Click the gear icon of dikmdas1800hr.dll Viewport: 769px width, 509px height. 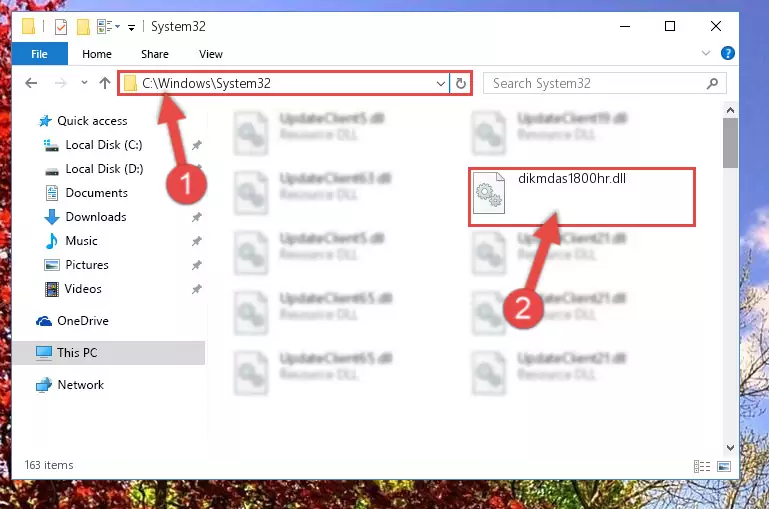point(488,193)
